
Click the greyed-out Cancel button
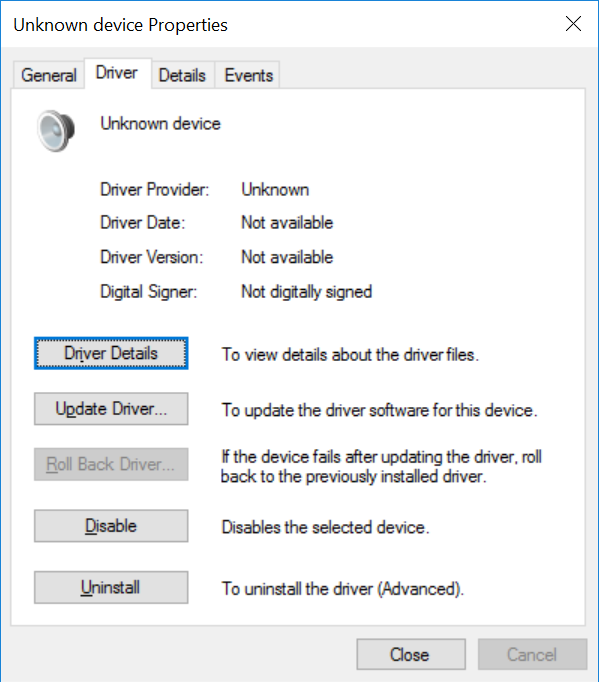(x=532, y=654)
